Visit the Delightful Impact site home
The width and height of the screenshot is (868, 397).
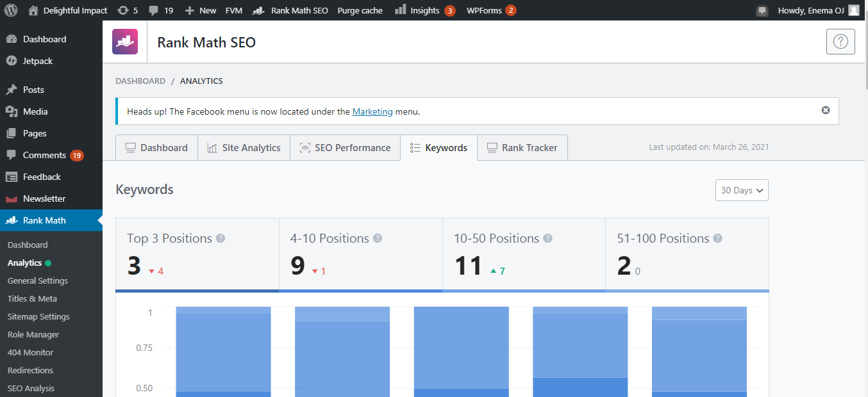tap(67, 10)
